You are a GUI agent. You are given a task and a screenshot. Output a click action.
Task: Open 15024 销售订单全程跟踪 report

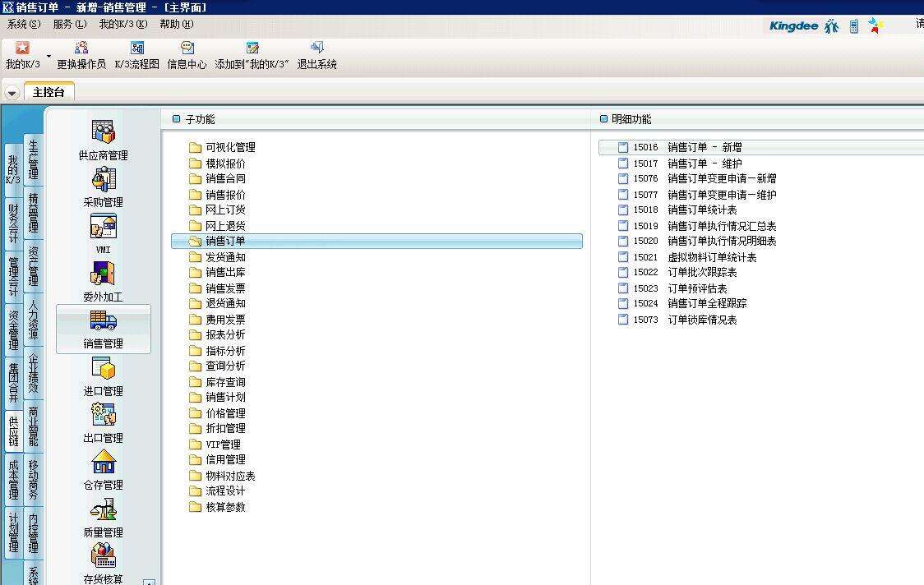tap(707, 304)
